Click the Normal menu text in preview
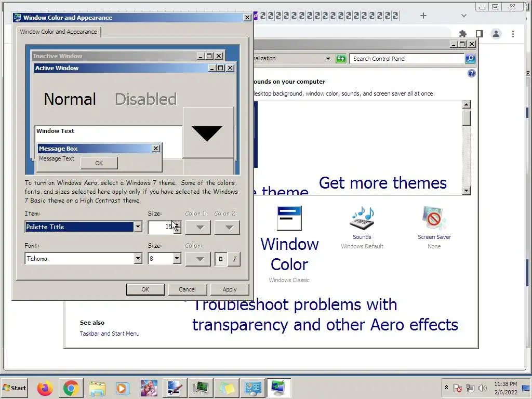 point(70,99)
